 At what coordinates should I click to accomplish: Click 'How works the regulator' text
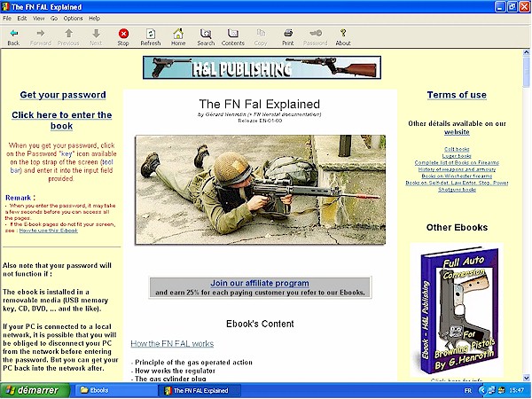point(175,371)
